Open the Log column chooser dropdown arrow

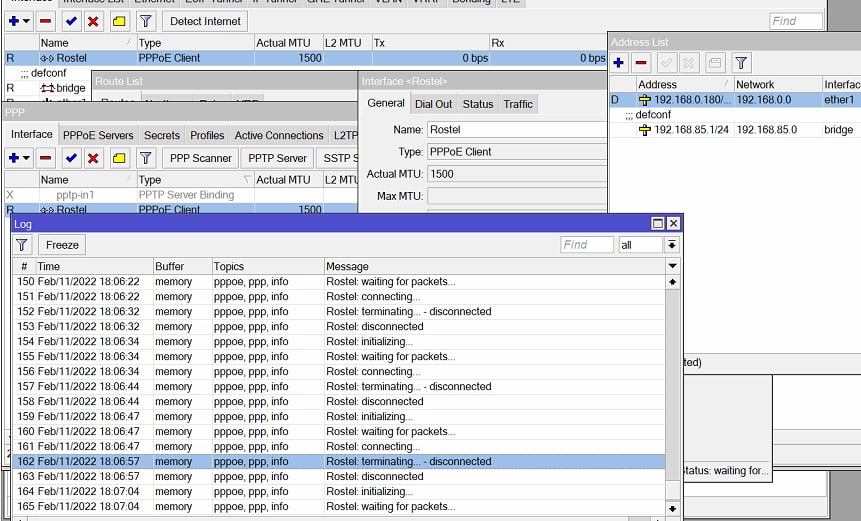(x=672, y=266)
